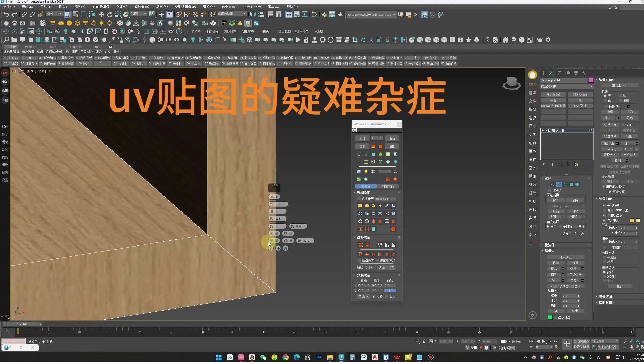
Task: Toggle 贴图边界 checkbox in UV Tools
Action: pyautogui.click(x=359, y=261)
